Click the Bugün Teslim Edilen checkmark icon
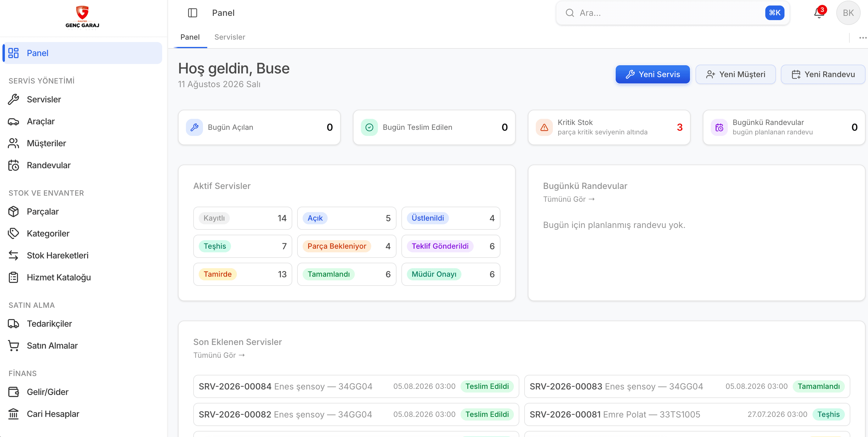Screen dimensions: 868x437 [x=369, y=127]
